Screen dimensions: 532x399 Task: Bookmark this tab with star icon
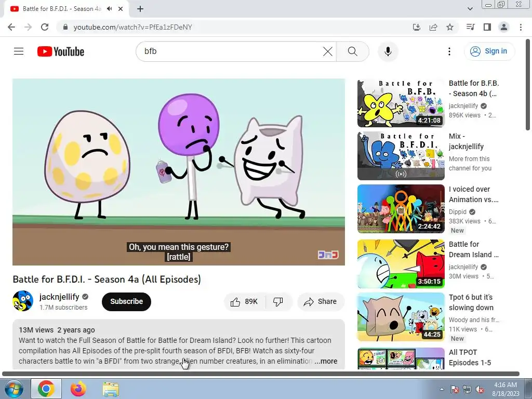(x=450, y=27)
